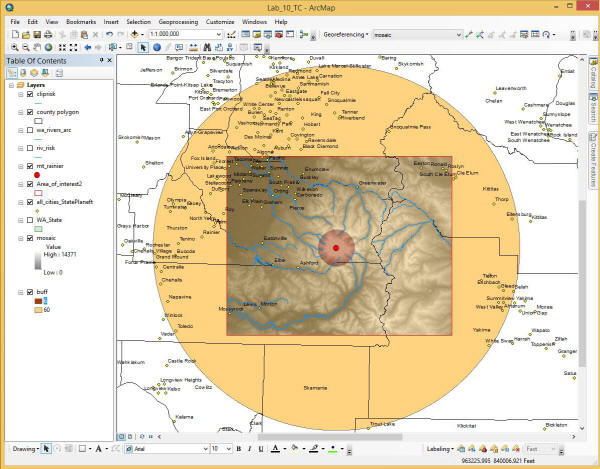
Task: Open the Drawing menu button
Action: (25, 449)
